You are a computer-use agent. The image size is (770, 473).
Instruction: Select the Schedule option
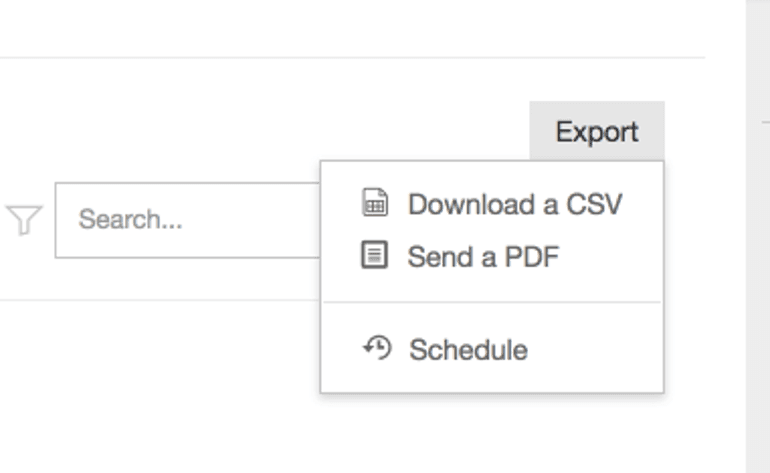pyautogui.click(x=467, y=350)
